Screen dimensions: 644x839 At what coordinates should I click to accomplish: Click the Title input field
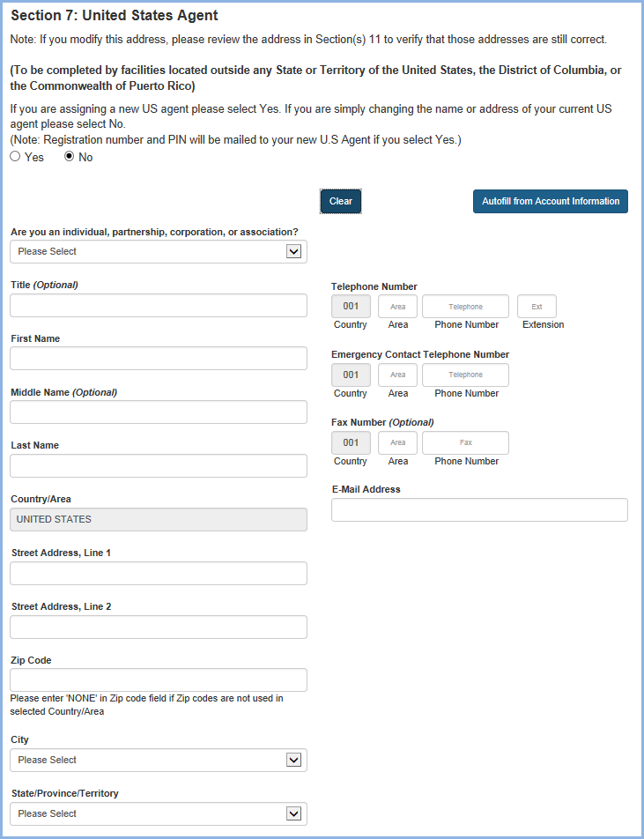click(x=159, y=306)
